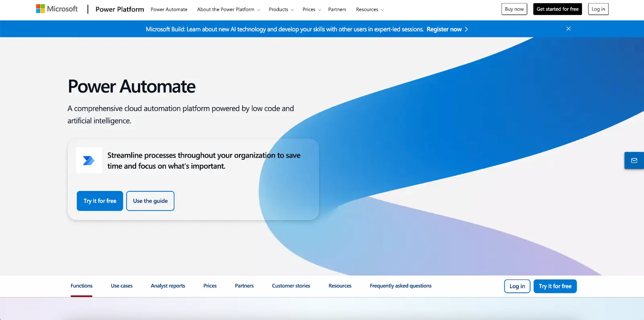Screen dimensions: 644x320
Task: Click Get started for free button
Action: 557,9
